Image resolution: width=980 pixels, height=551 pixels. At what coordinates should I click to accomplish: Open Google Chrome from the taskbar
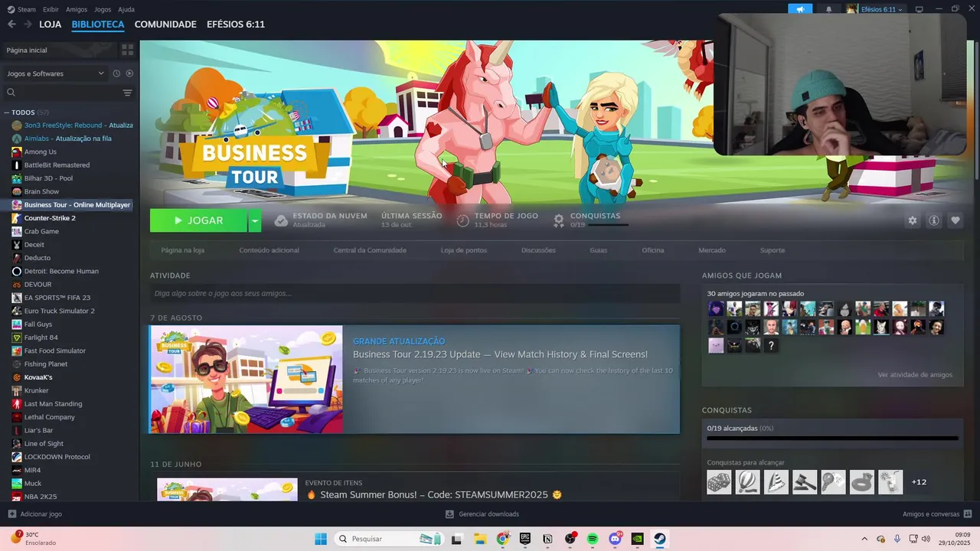coord(502,539)
